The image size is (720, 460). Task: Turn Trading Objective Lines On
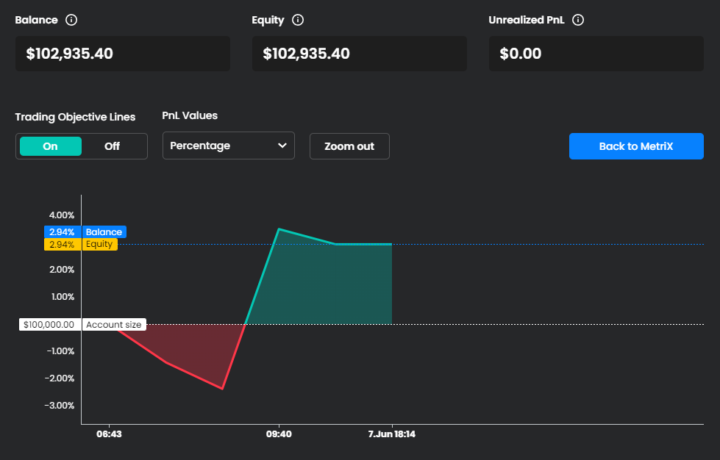click(x=51, y=146)
